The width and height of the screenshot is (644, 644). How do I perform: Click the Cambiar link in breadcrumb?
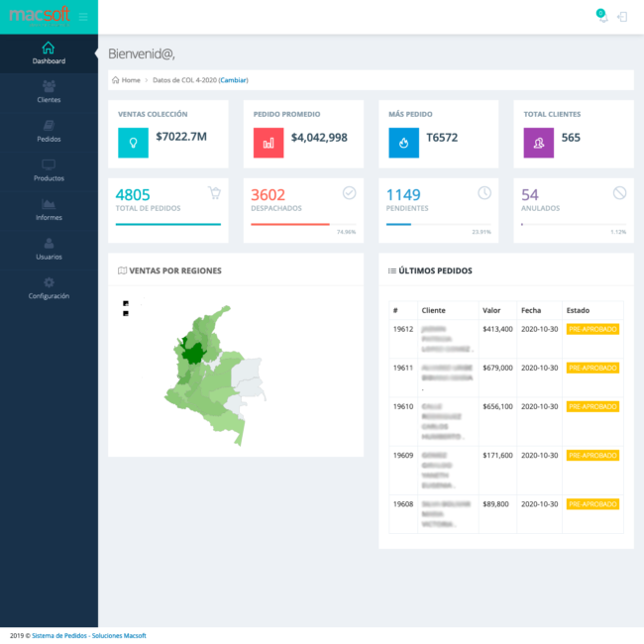[233, 79]
